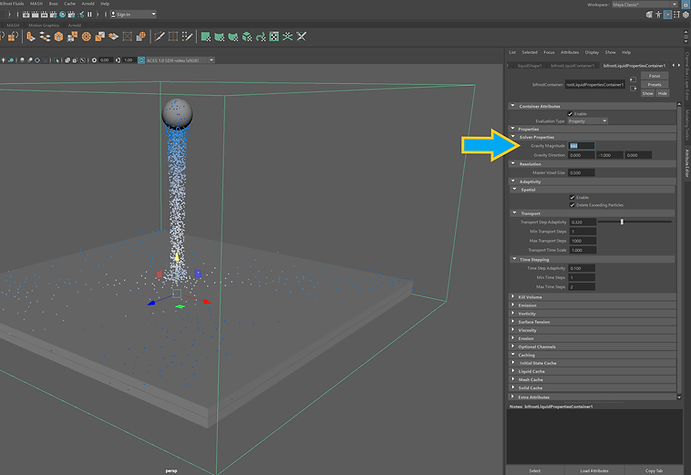The height and width of the screenshot is (475, 691).
Task: Click the Master Voxel Size field
Action: [582, 173]
